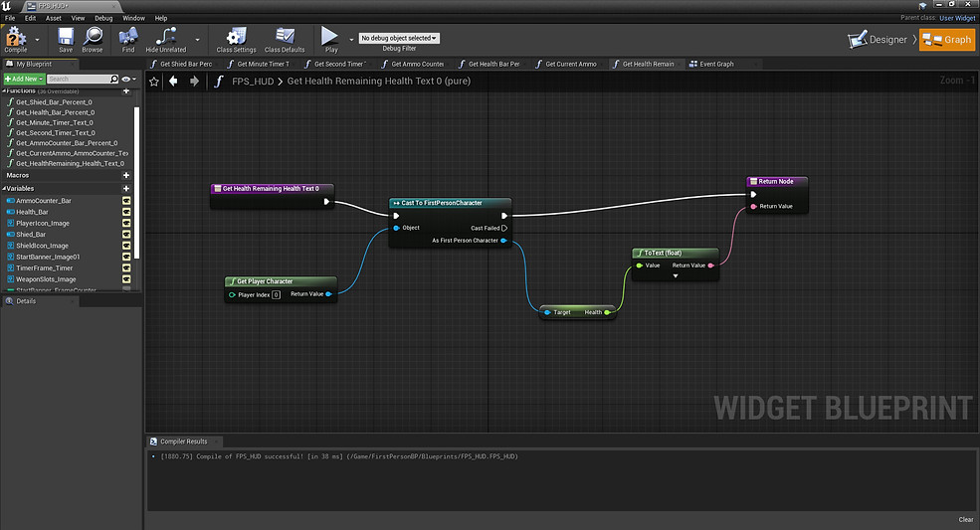Expand ToText (float) node advanced options arrow
The width and height of the screenshot is (980, 530).
(x=675, y=276)
